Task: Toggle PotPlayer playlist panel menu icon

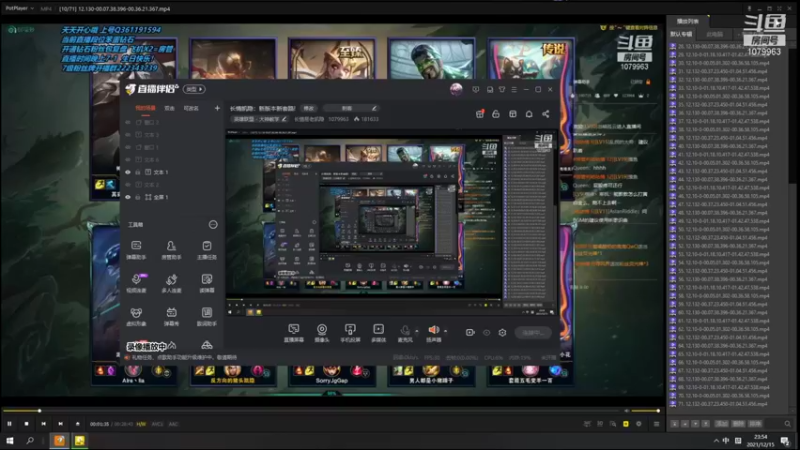Action: point(657,424)
